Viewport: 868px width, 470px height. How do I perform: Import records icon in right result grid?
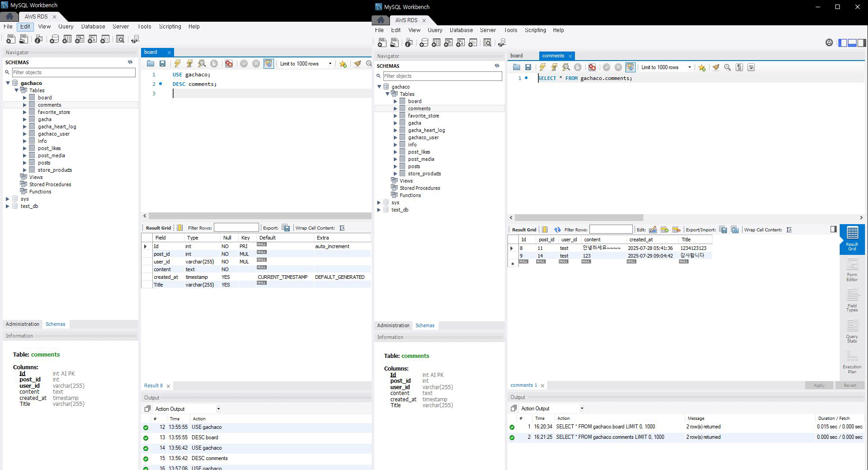coord(735,230)
